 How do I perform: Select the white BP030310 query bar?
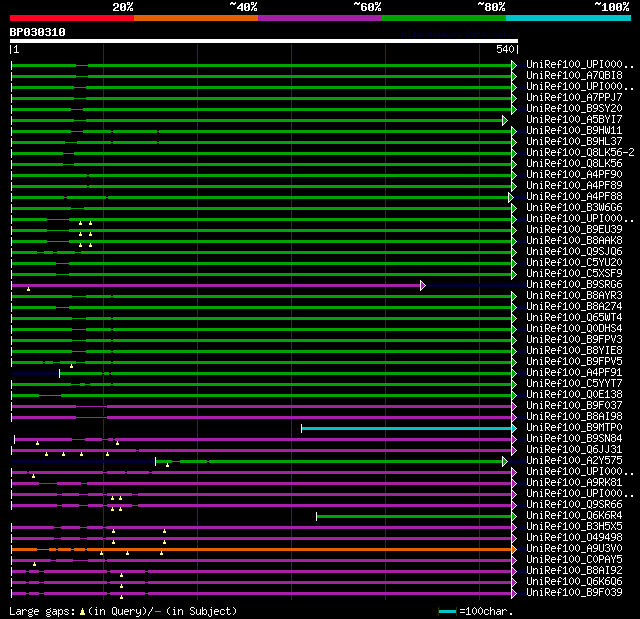[x=264, y=41]
